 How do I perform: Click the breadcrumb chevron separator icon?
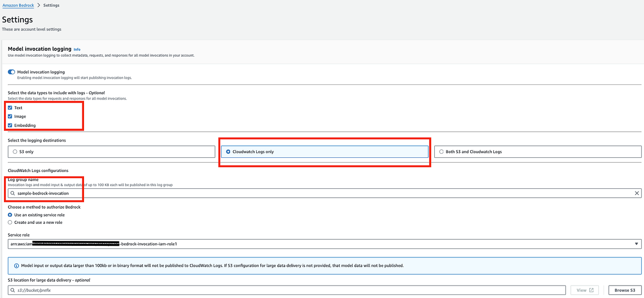tap(39, 5)
